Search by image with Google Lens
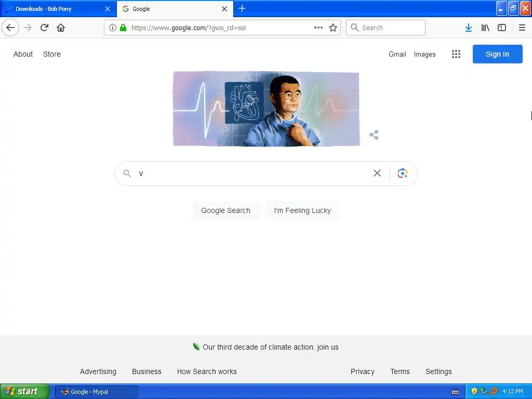Image resolution: width=532 pixels, height=399 pixels. (403, 173)
